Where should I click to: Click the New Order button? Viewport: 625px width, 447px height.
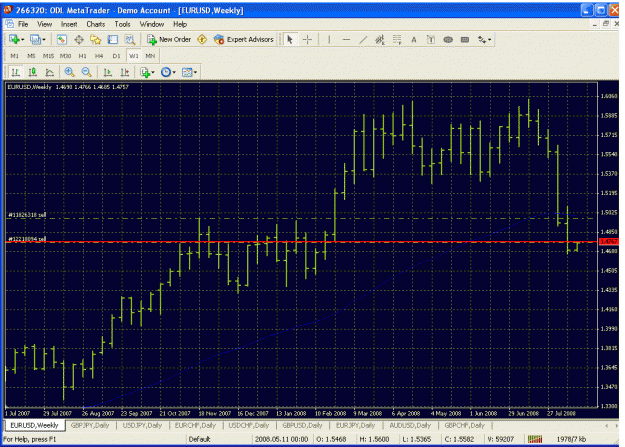pos(169,39)
